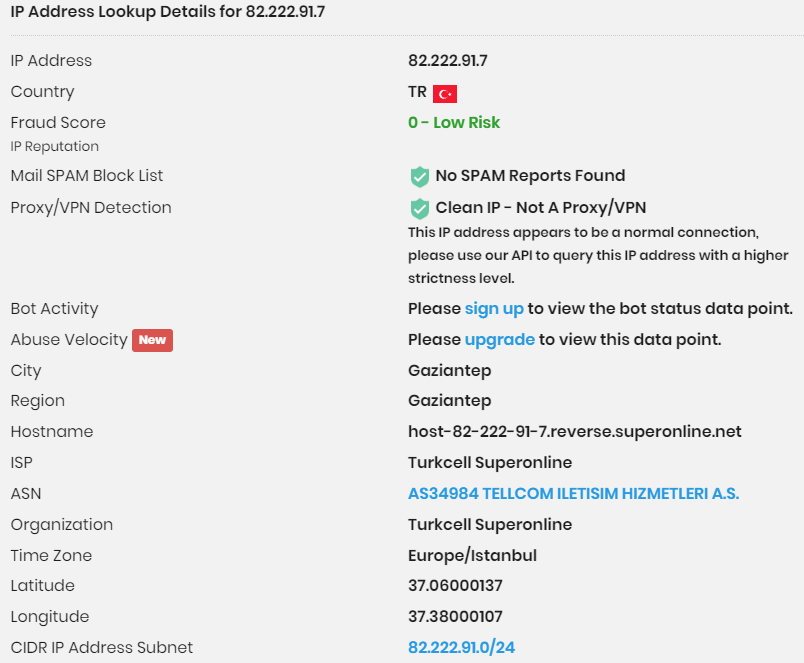The image size is (804, 663).
Task: Open the upgrade link
Action: click(499, 339)
